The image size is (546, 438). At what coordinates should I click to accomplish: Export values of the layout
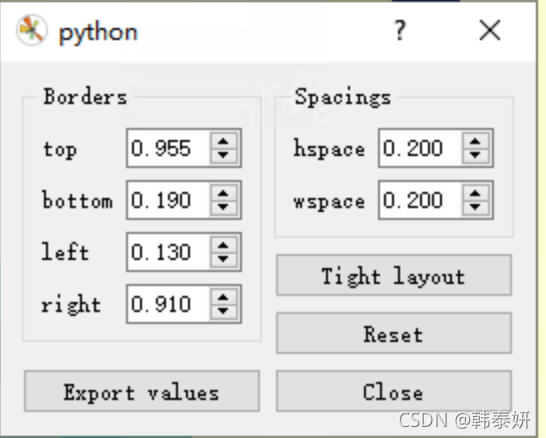tap(142, 391)
